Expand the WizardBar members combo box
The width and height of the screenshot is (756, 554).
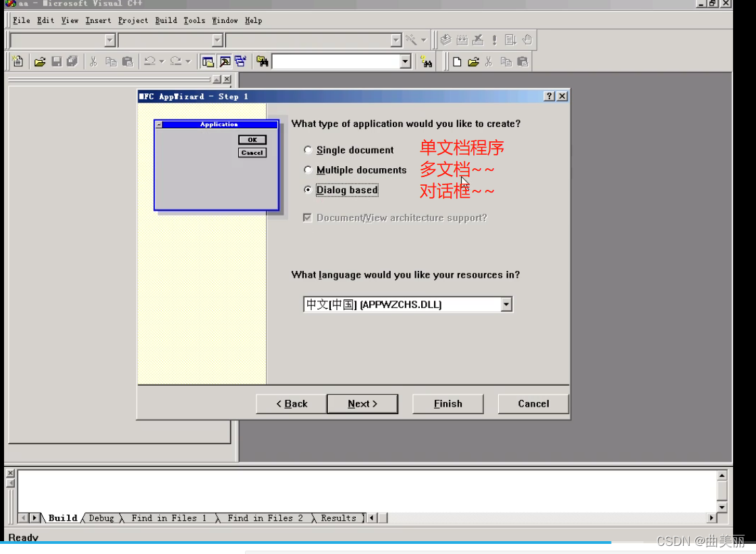point(396,40)
